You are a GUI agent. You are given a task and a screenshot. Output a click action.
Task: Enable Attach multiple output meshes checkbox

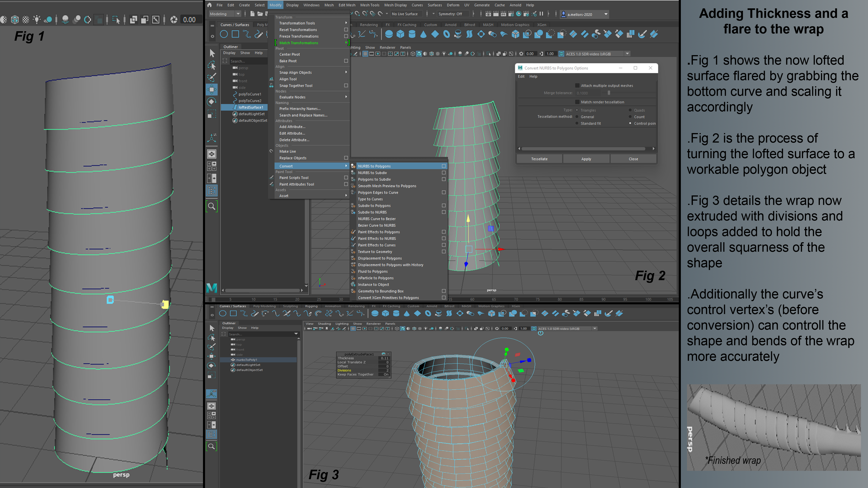click(577, 86)
